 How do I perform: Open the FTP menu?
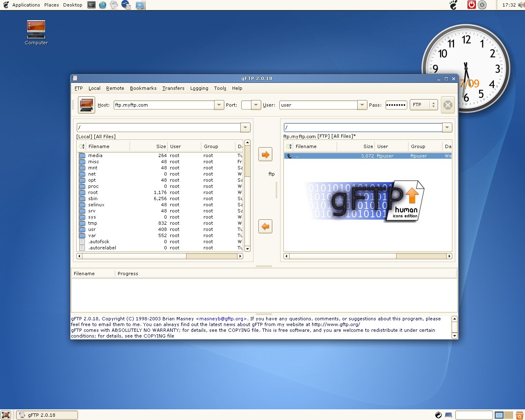pyautogui.click(x=79, y=88)
